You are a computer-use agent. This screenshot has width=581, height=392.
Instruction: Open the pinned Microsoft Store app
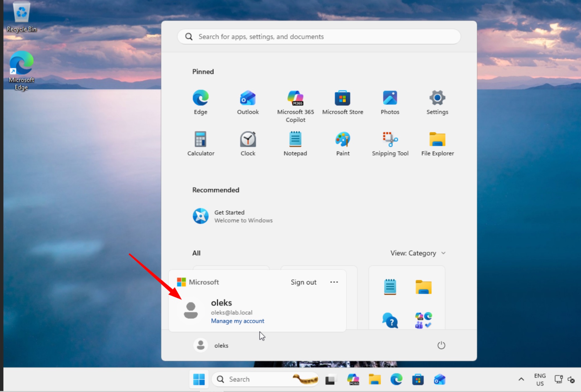(342, 102)
